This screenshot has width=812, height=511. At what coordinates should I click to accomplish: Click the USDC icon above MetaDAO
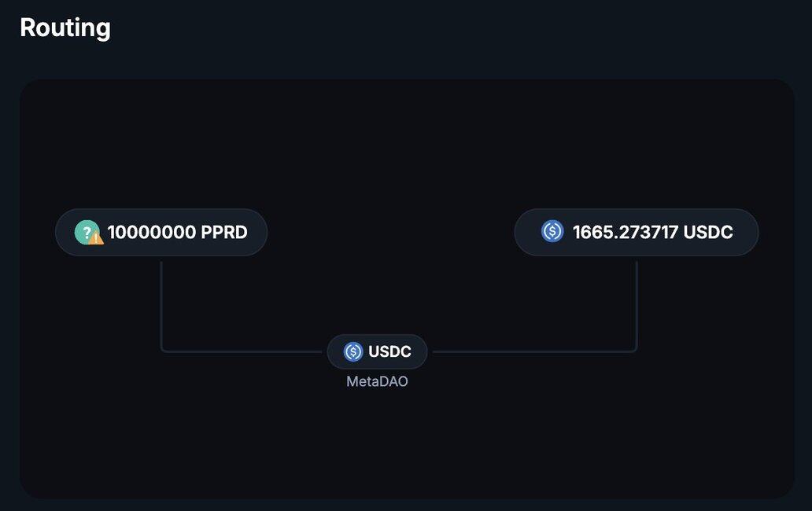pyautogui.click(x=353, y=351)
